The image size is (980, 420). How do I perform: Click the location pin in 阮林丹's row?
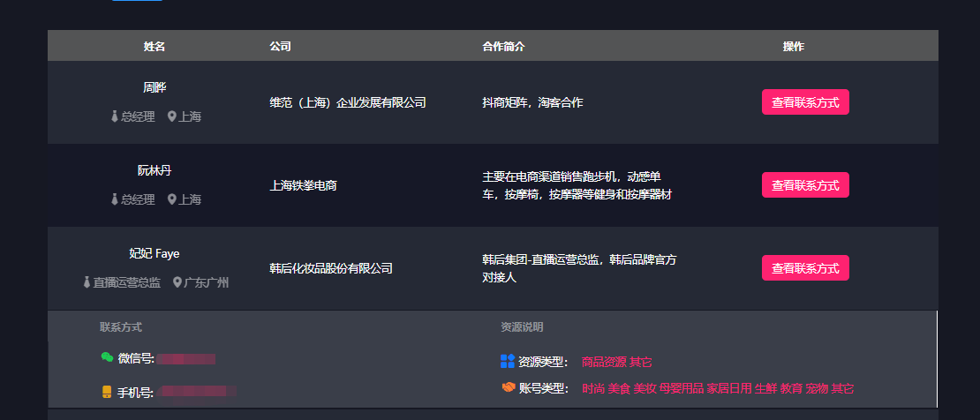coord(172,199)
